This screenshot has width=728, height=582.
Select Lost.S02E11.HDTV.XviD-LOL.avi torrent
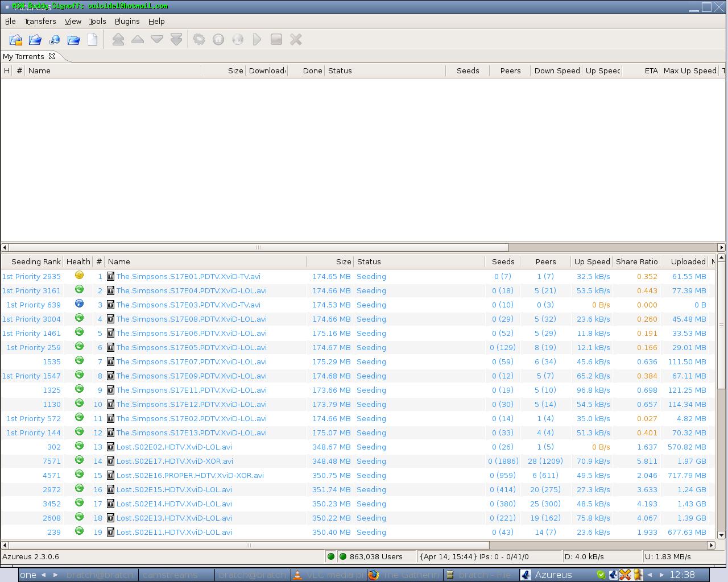pyautogui.click(x=174, y=532)
